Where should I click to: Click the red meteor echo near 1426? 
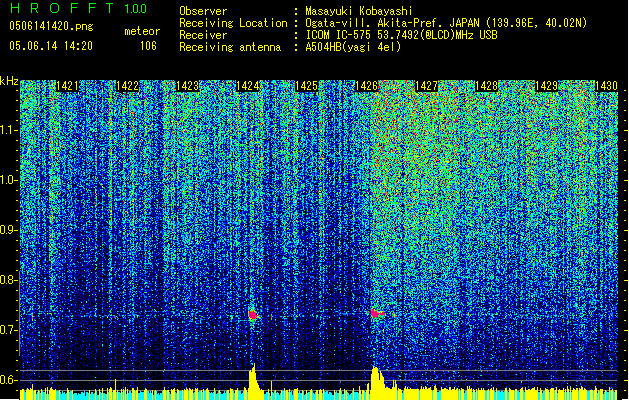[377, 313]
